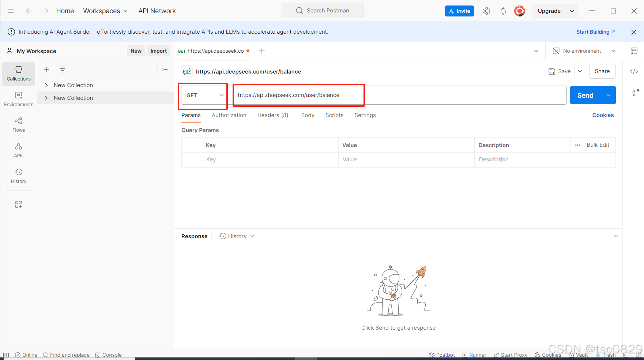644x360 pixels.
Task: Open the notifications bell icon
Action: 503,11
